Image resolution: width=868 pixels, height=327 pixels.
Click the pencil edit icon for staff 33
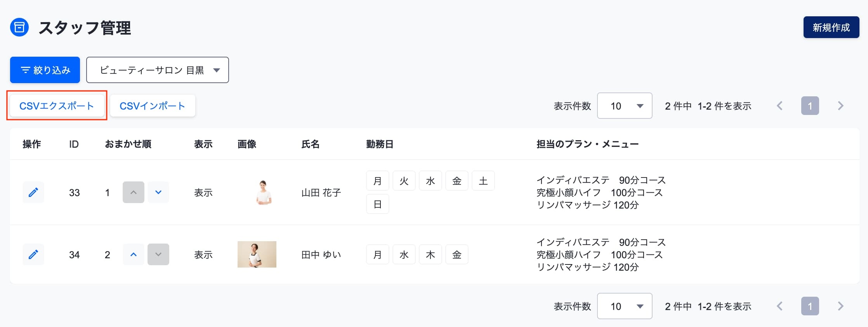(x=33, y=192)
